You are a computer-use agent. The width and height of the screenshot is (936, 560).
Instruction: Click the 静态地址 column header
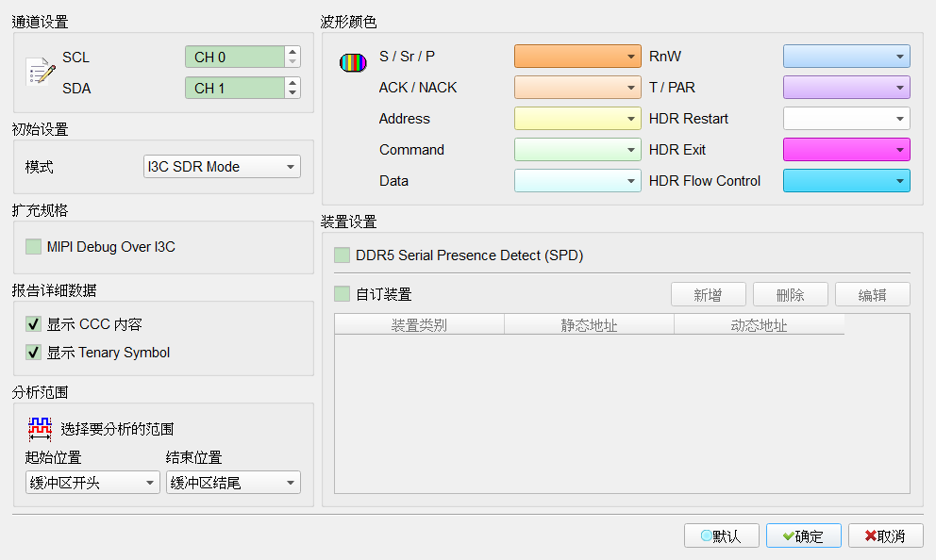589,324
